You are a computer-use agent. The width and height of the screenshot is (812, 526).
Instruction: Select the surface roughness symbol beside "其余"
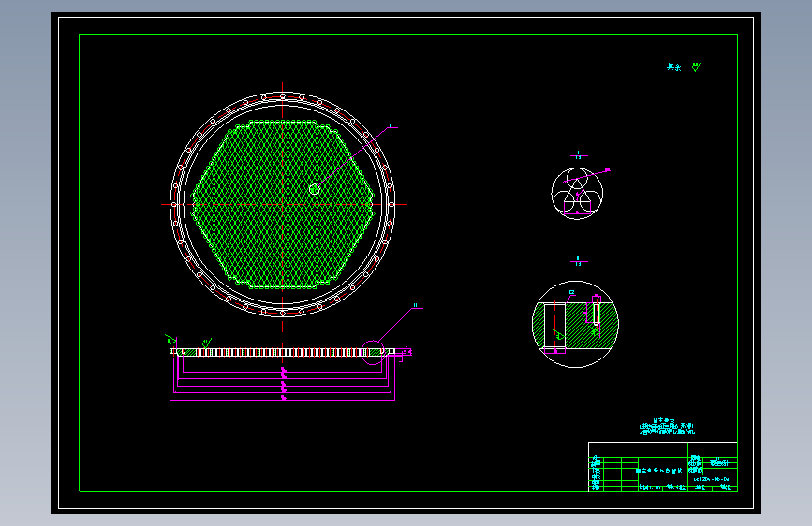pyautogui.click(x=697, y=66)
